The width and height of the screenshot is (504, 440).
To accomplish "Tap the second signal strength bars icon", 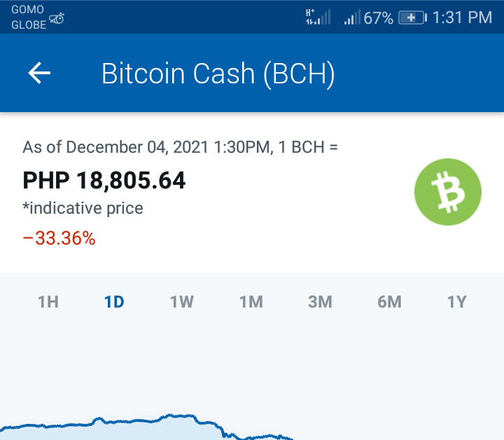I will [352, 18].
